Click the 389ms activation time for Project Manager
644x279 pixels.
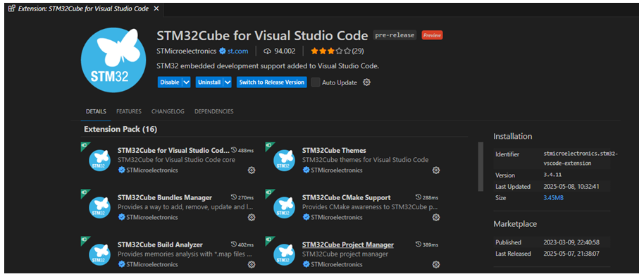tap(427, 245)
